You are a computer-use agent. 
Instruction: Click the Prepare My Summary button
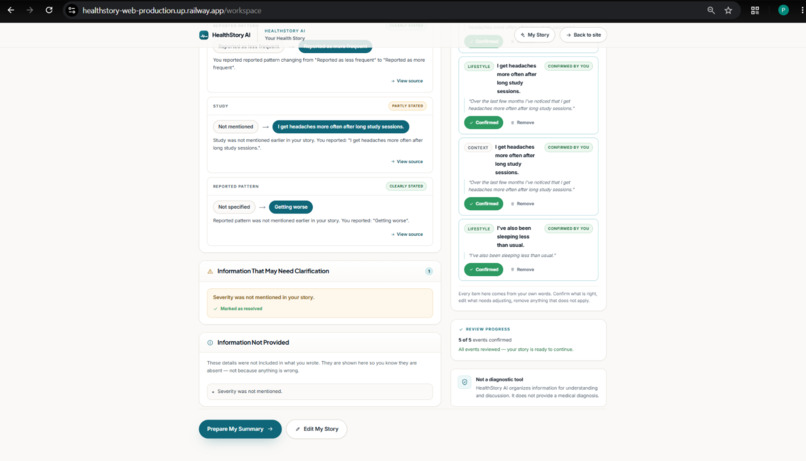240,429
